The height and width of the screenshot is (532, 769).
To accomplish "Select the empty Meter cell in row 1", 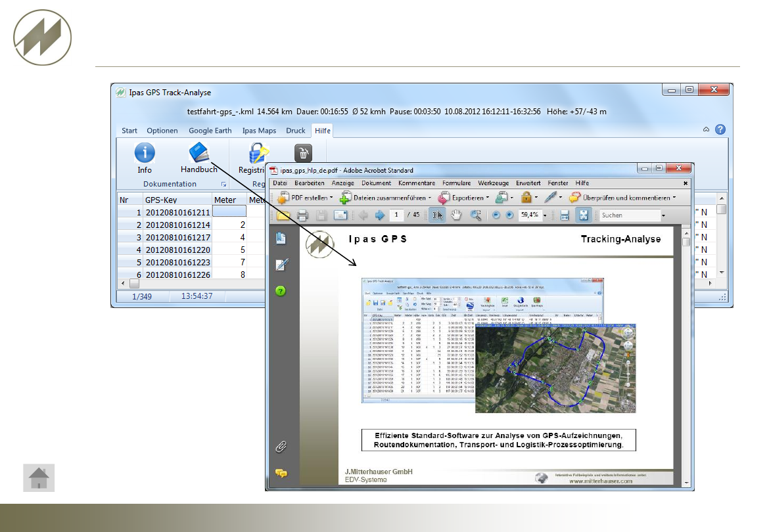I will (229, 211).
